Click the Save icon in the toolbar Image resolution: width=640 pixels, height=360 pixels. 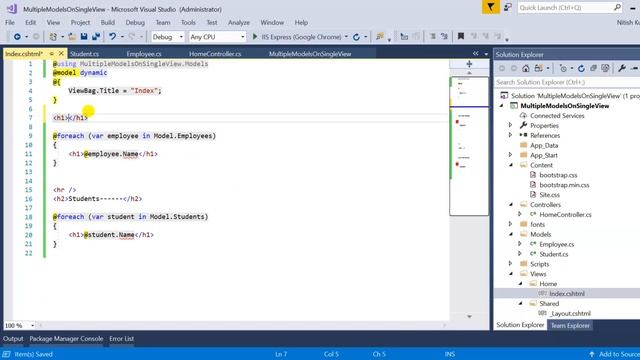[84, 37]
